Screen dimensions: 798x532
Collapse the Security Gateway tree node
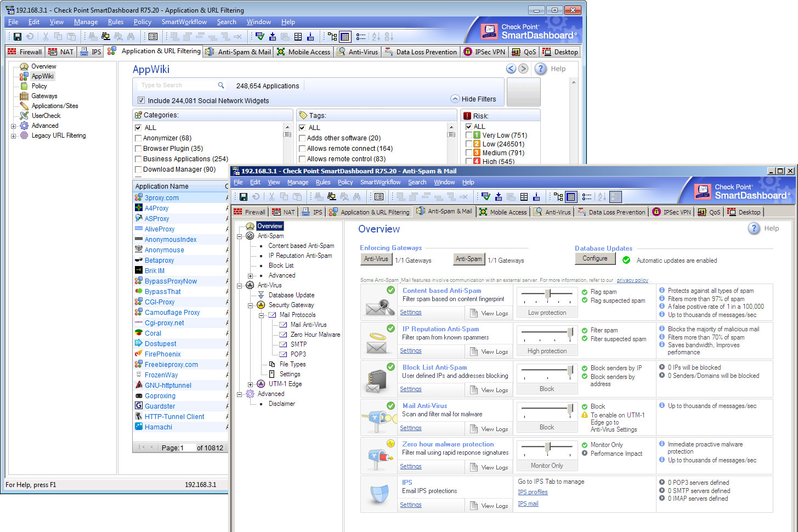[x=251, y=305]
